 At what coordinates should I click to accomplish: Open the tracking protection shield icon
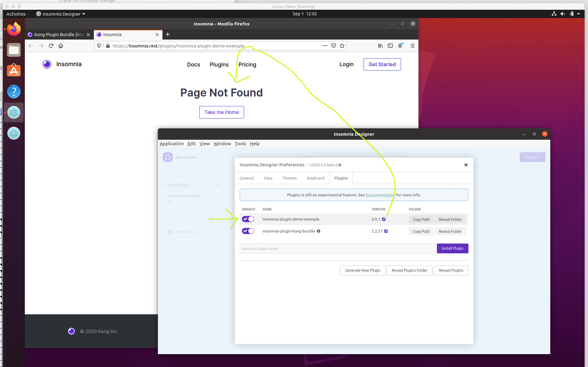pyautogui.click(x=99, y=46)
